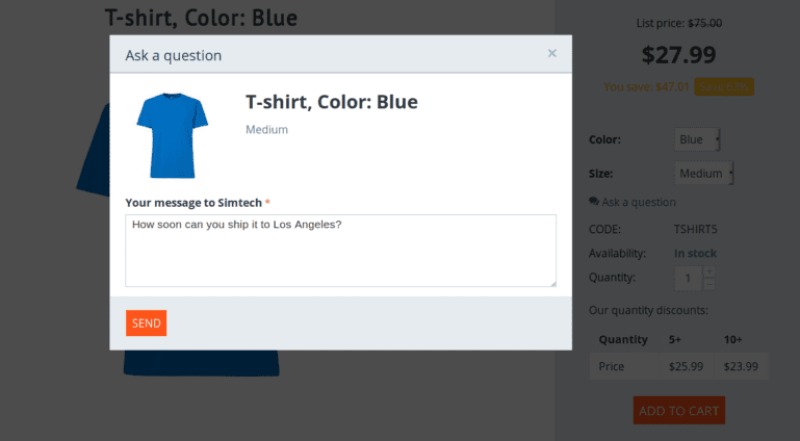Click the Ask a question link text
The width and height of the screenshot is (800, 441).
tap(639, 202)
